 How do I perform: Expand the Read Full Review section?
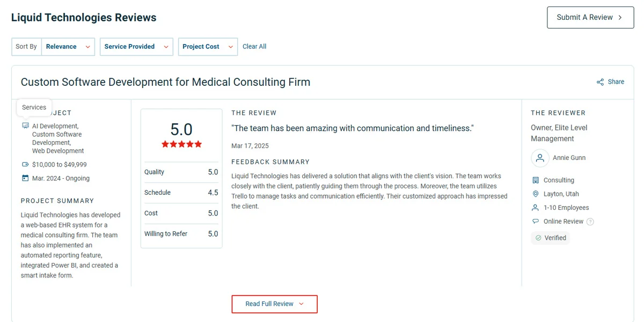[x=274, y=304]
